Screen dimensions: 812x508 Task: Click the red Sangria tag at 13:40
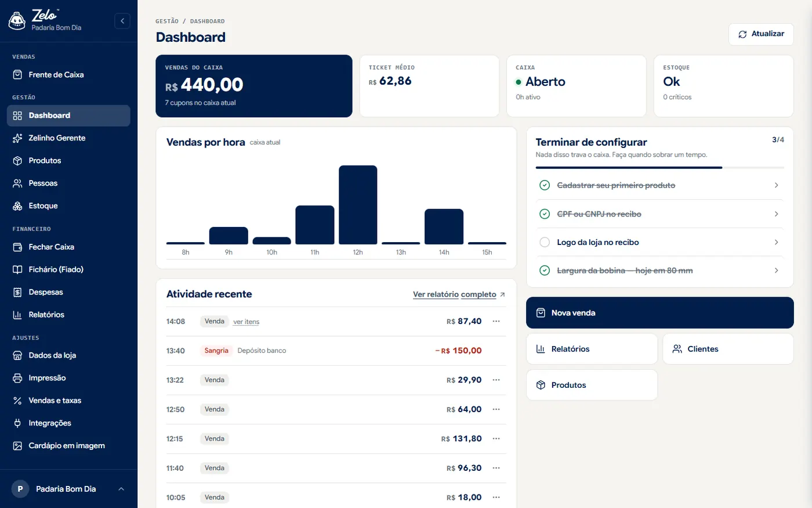[216, 351]
